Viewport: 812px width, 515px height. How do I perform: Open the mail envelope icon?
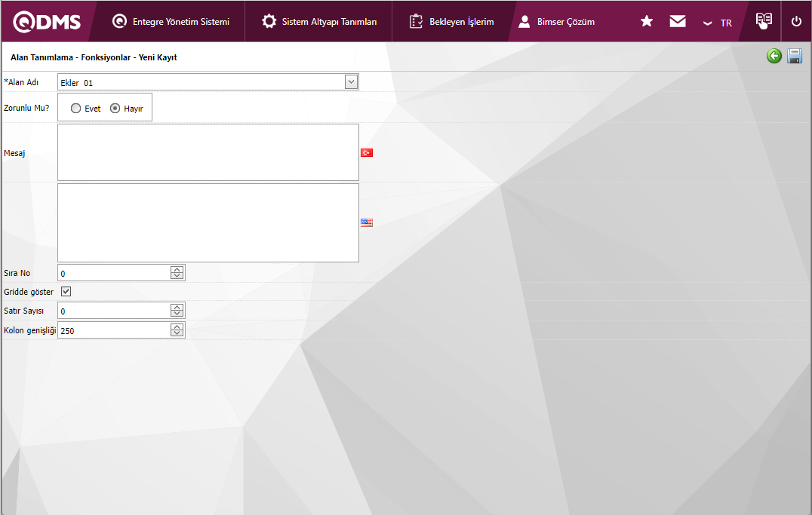(678, 21)
